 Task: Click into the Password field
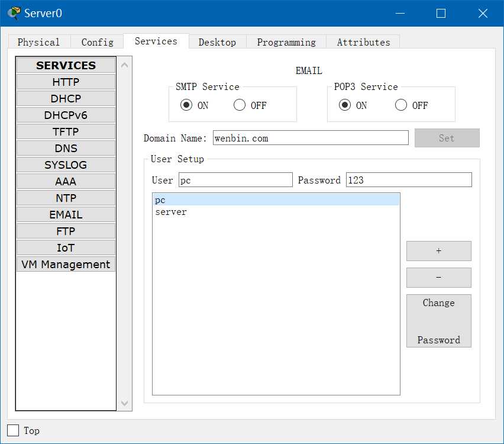(409, 180)
